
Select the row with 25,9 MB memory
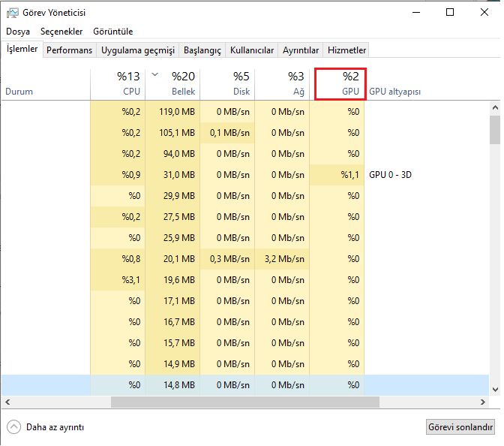[x=245, y=238]
